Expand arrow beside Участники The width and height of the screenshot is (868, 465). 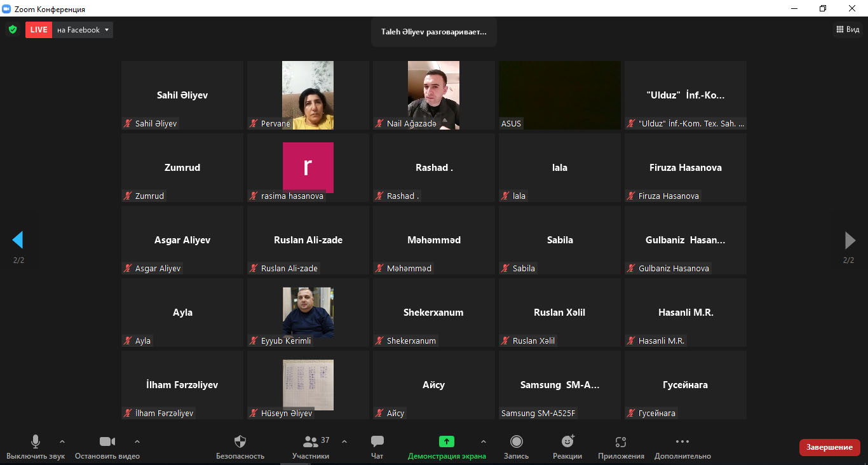pos(344,441)
